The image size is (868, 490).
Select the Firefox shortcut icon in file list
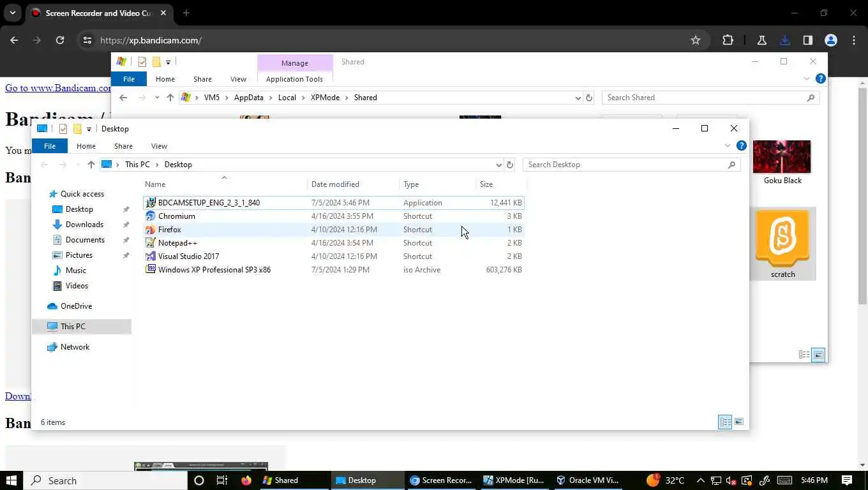pos(151,229)
